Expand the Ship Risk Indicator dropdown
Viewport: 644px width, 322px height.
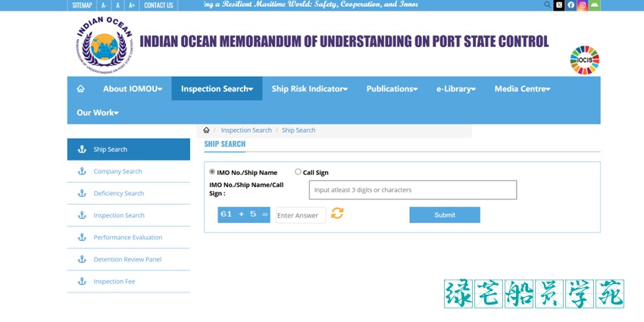tap(310, 89)
